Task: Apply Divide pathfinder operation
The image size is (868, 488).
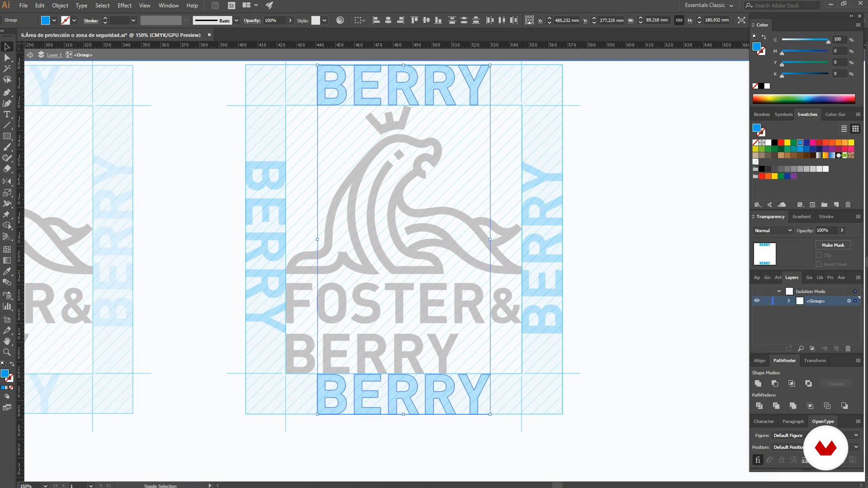Action: [759, 406]
